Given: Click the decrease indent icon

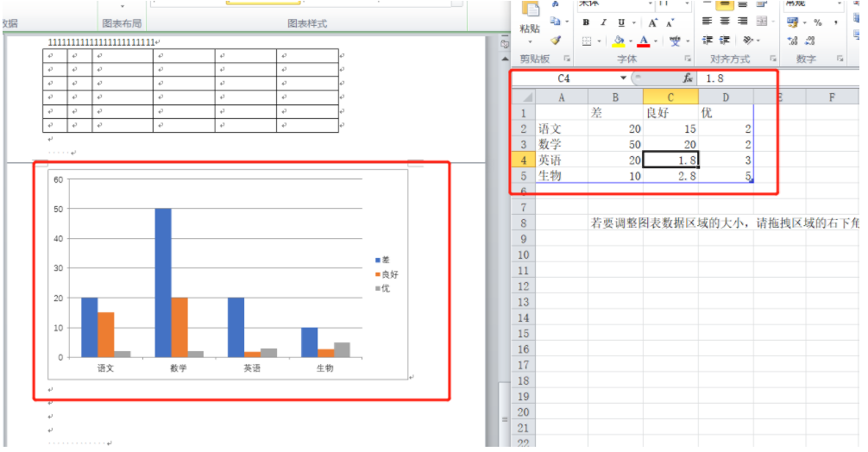Looking at the screenshot, I should coord(708,41).
